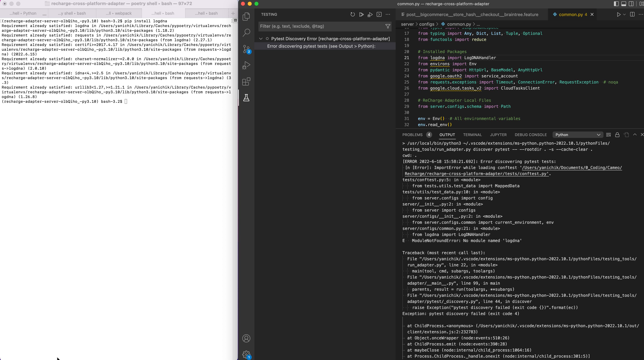
Task: Open the Search view in activity bar
Action: pos(246,32)
